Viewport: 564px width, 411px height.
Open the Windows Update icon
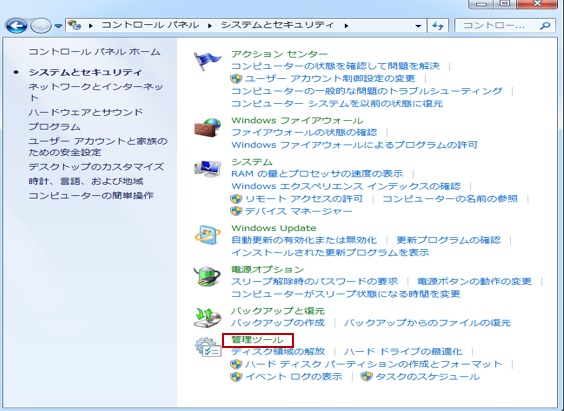coord(208,235)
